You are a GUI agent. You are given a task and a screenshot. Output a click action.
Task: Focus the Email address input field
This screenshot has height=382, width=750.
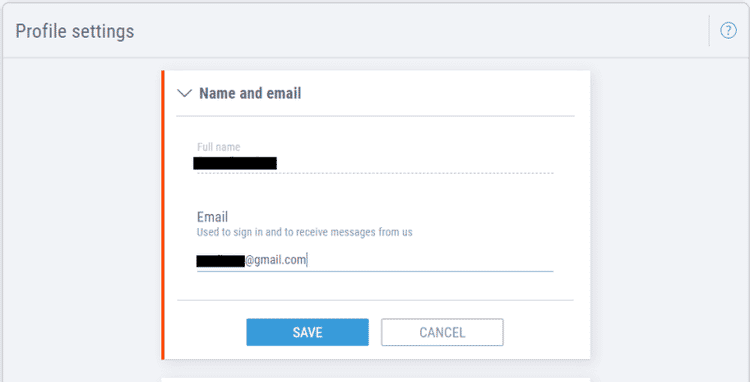375,261
